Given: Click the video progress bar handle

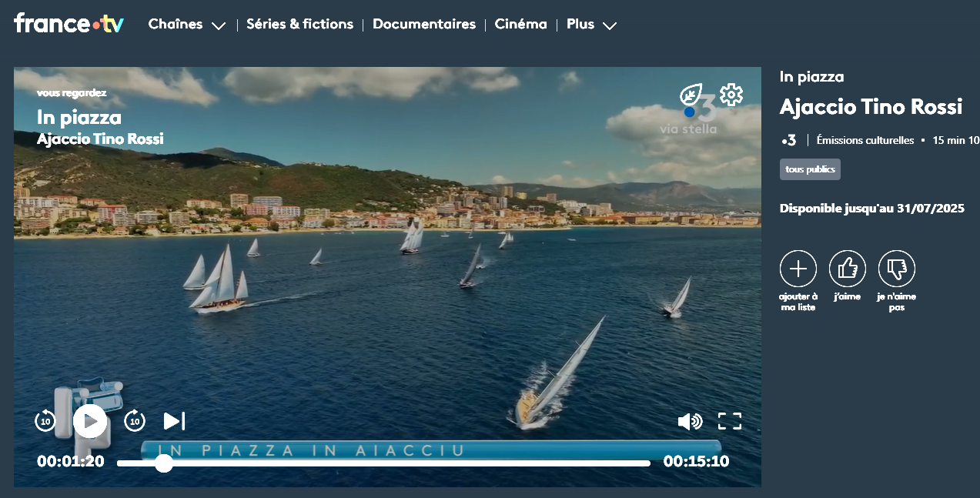Looking at the screenshot, I should 164,463.
